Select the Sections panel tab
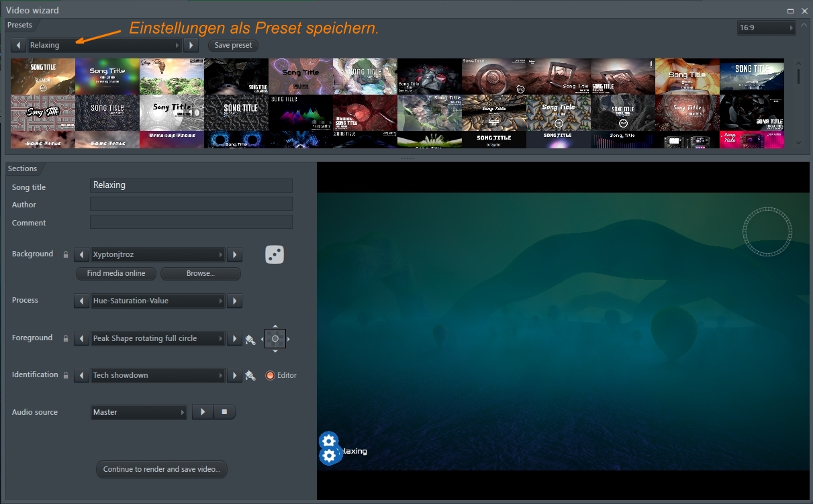 (23, 168)
